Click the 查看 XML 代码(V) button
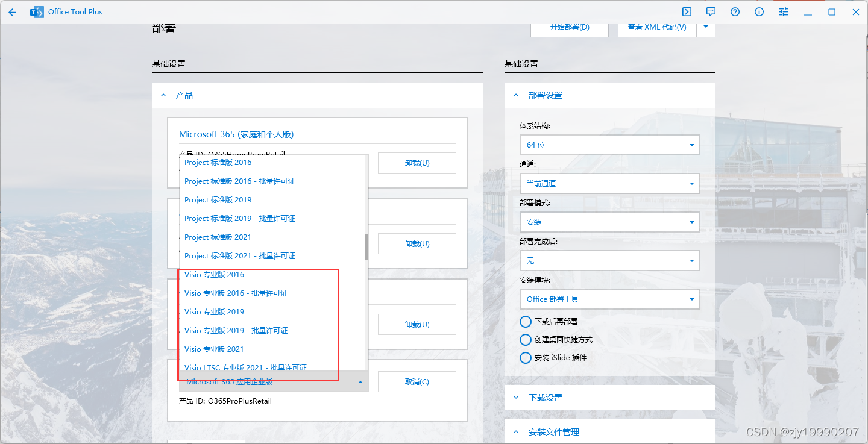The image size is (868, 444). pyautogui.click(x=656, y=28)
